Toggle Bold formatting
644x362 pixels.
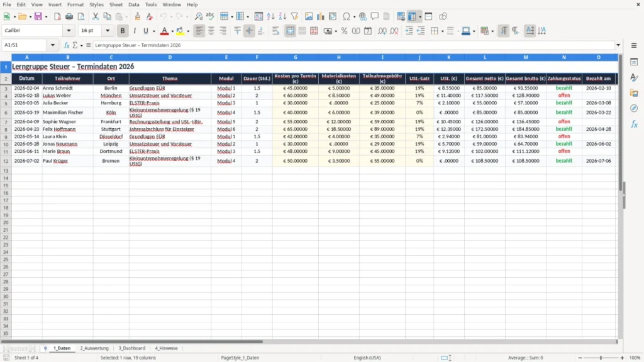pyautogui.click(x=123, y=31)
